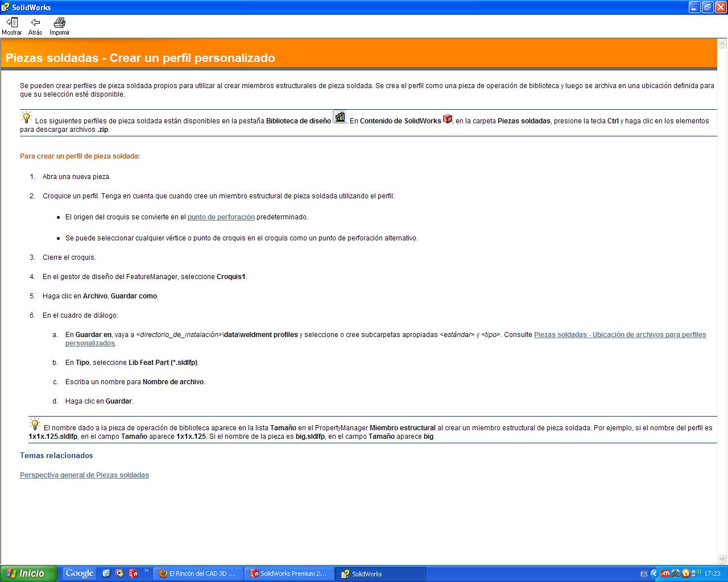Image resolution: width=728 pixels, height=582 pixels.
Task: Click the blue A tray icon
Action: (676, 573)
